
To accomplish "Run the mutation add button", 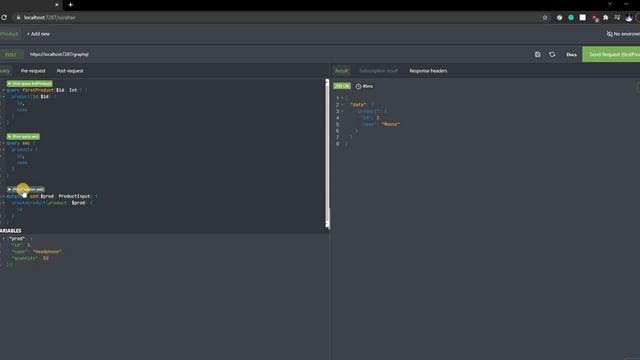I will coord(26,189).
